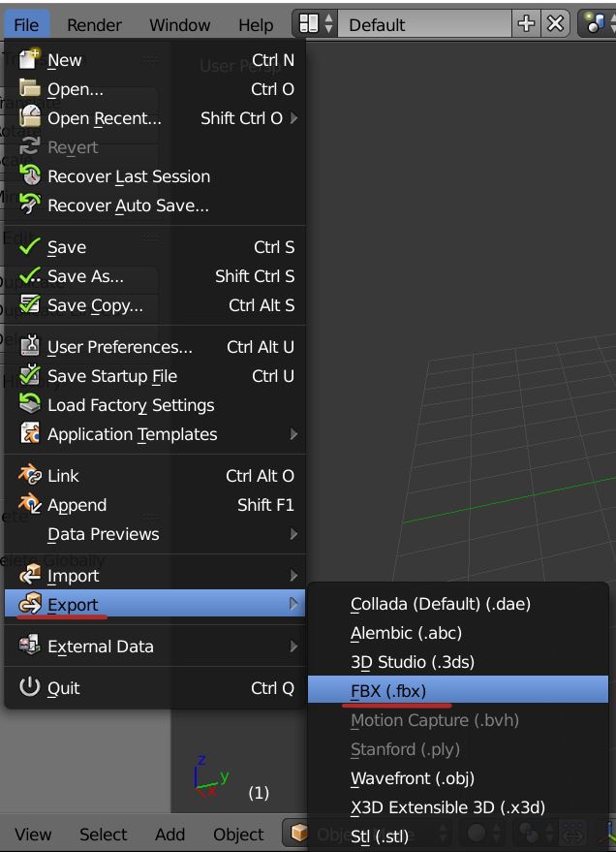This screenshot has height=852, width=616.
Task: Select the Save As option icon
Action: click(31, 276)
